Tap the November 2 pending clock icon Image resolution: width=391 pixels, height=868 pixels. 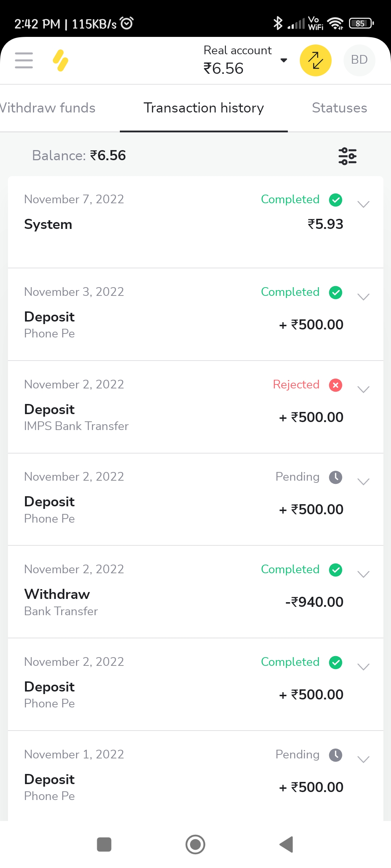pyautogui.click(x=336, y=477)
